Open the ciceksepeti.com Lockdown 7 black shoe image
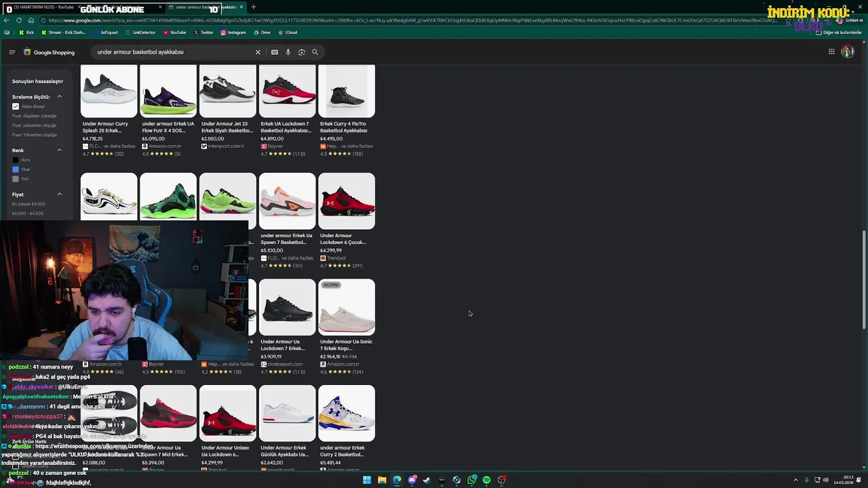 288,307
